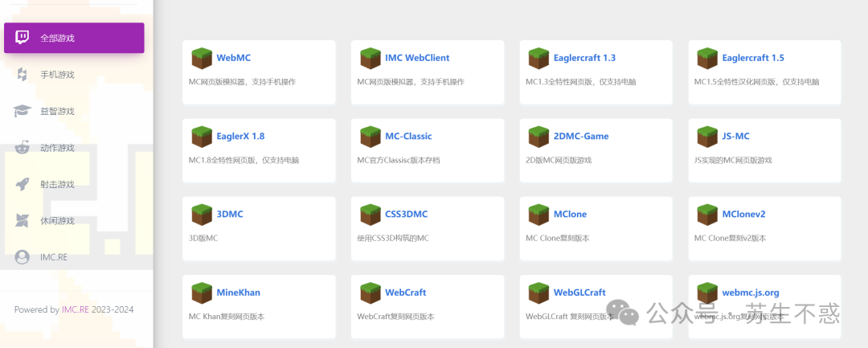The width and height of the screenshot is (868, 348).
Task: Click the description '2D版MC网页版游戏'
Action: pyautogui.click(x=559, y=161)
